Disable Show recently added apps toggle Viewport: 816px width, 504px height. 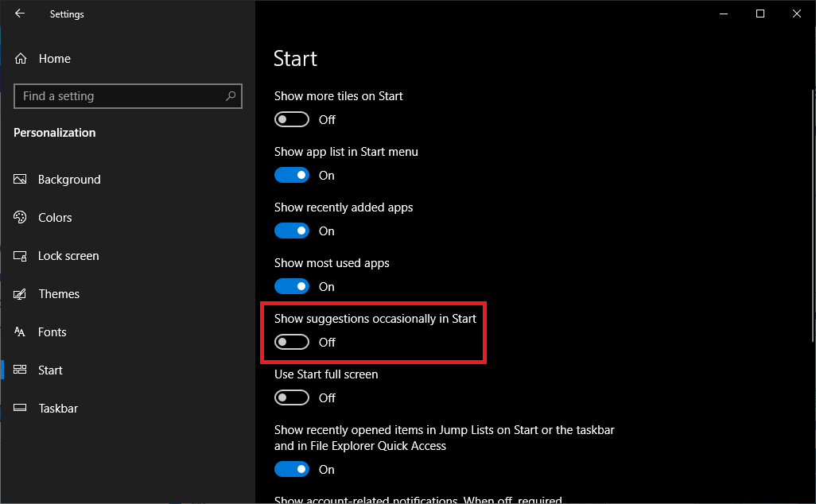click(x=292, y=231)
